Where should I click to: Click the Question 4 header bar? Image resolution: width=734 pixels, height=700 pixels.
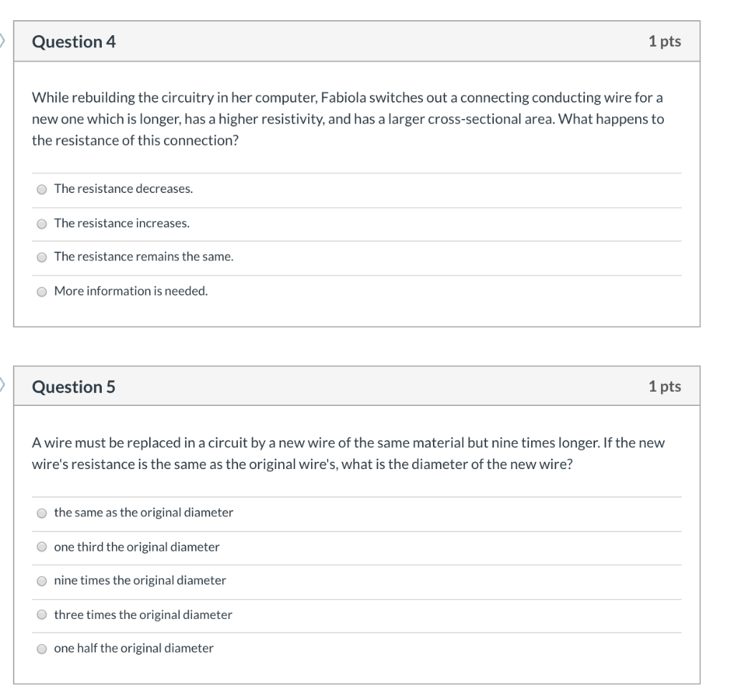point(358,41)
